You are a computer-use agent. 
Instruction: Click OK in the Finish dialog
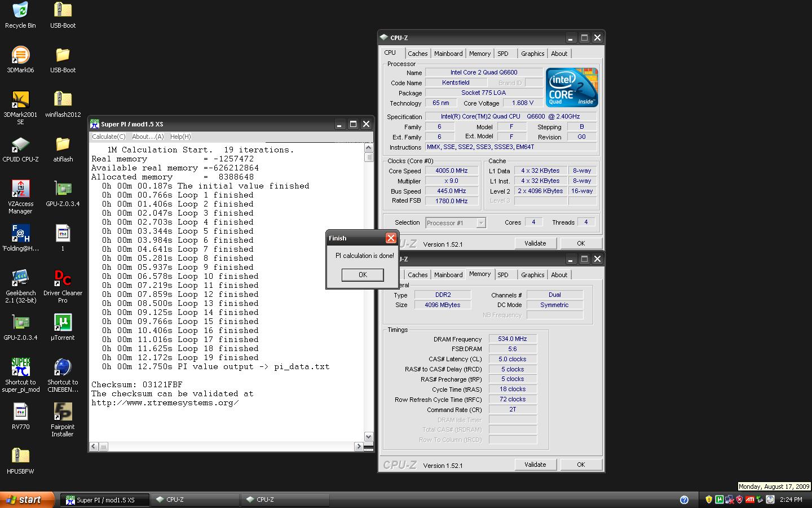363,275
